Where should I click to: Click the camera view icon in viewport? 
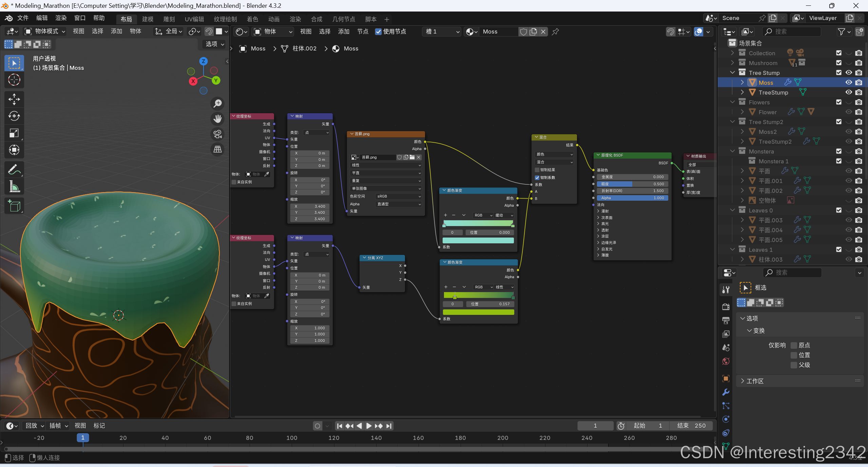pos(217,134)
